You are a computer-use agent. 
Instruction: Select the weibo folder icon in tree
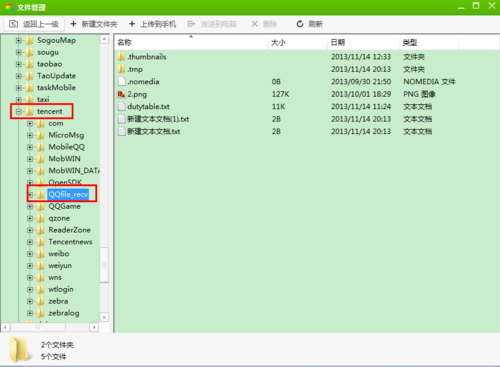(x=41, y=254)
